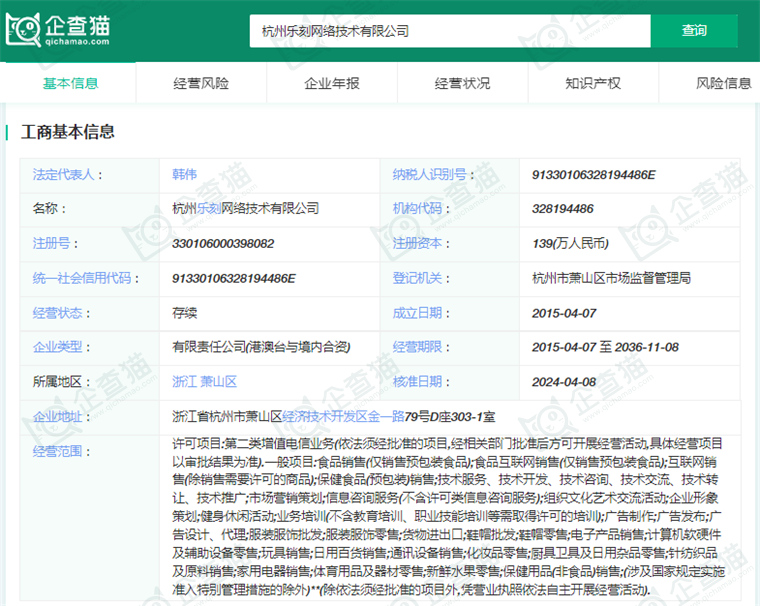
Task: Click the 企业地址 label link
Action: point(58,417)
